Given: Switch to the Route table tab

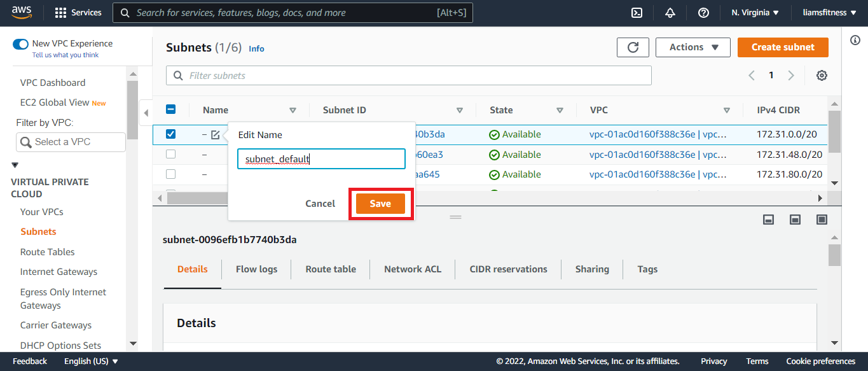Looking at the screenshot, I should [331, 269].
